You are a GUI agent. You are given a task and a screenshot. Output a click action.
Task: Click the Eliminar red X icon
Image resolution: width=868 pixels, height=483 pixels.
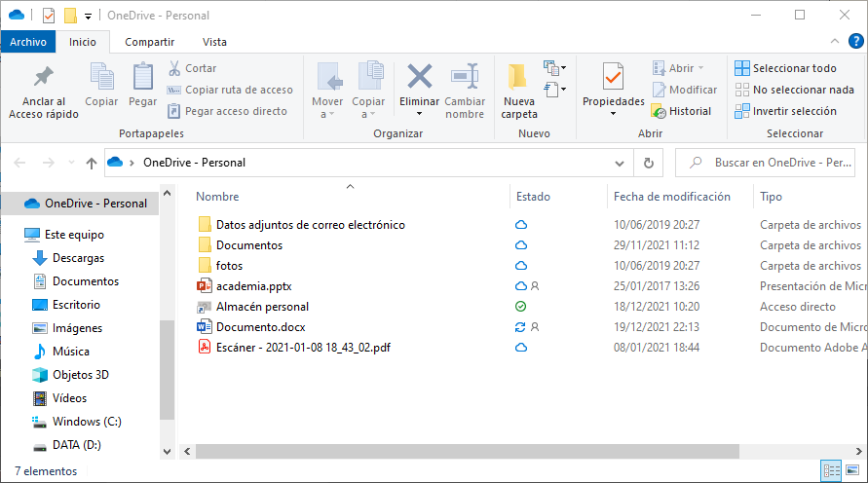pos(420,76)
